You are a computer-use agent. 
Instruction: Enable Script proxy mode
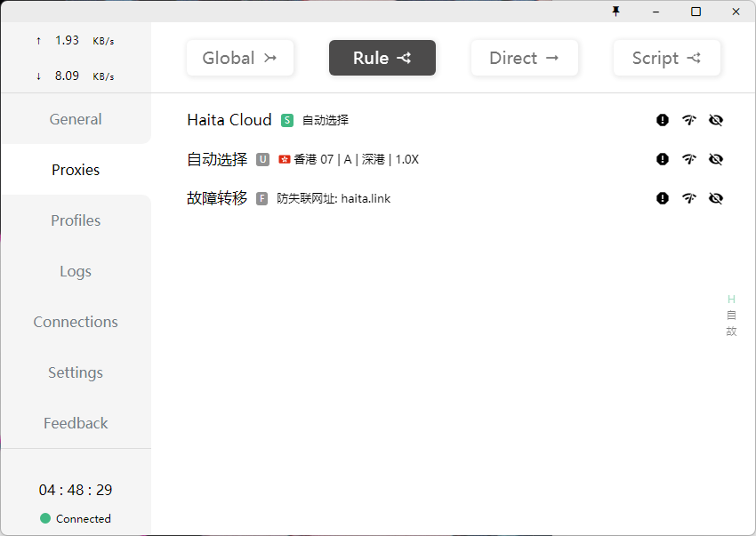coord(667,58)
